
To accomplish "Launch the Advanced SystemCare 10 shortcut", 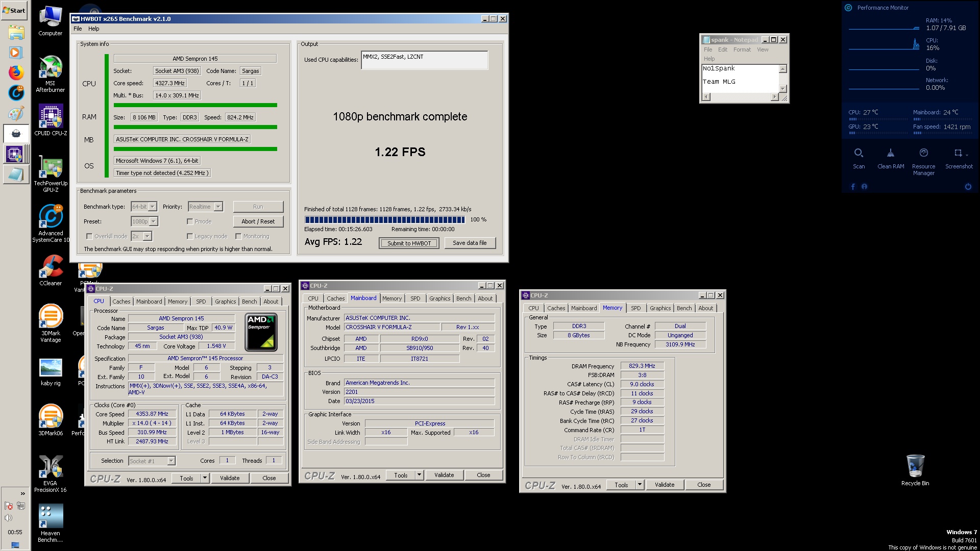I will point(51,223).
